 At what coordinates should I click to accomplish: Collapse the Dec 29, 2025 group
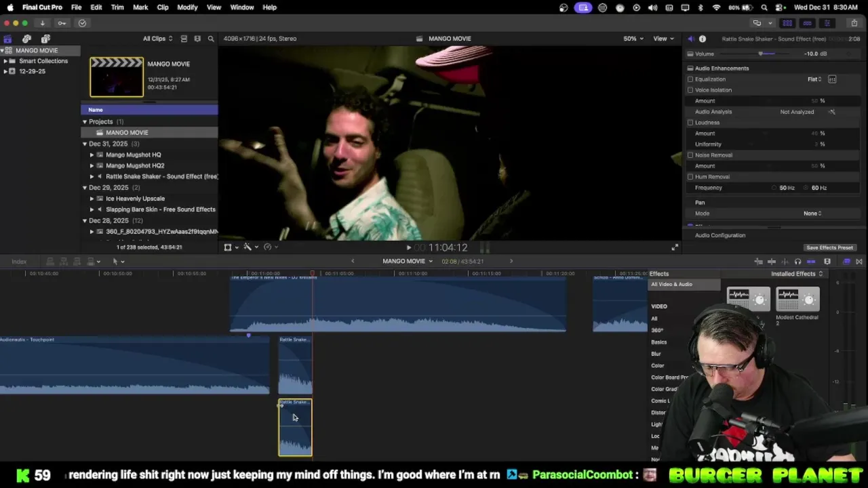coord(85,188)
